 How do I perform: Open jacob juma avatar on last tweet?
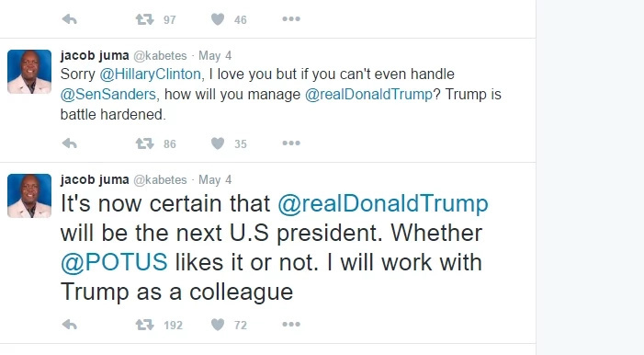coord(29,196)
